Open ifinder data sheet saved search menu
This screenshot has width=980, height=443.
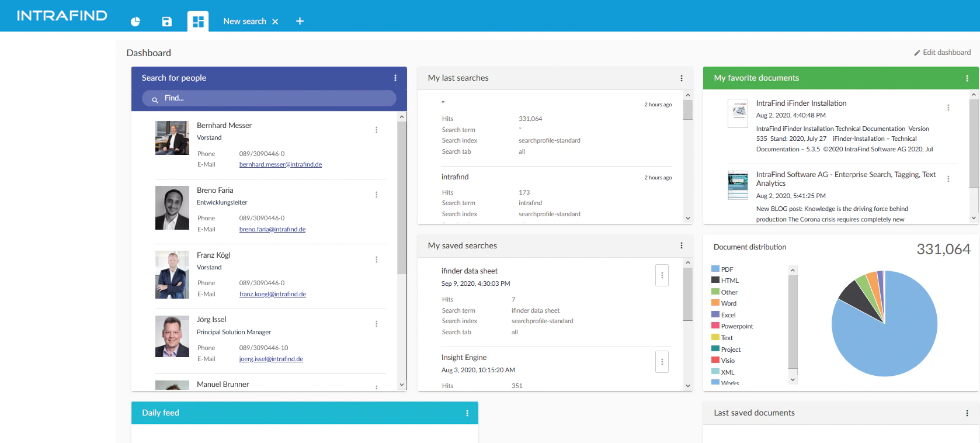[x=662, y=275]
